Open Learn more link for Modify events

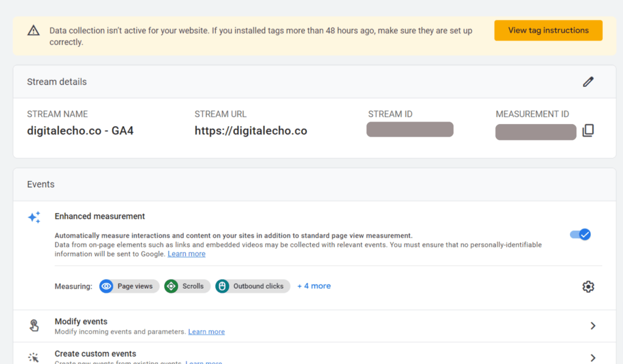[x=207, y=332]
